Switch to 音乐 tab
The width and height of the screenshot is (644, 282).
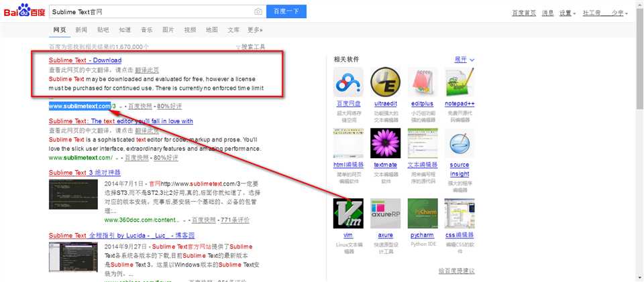tap(147, 30)
